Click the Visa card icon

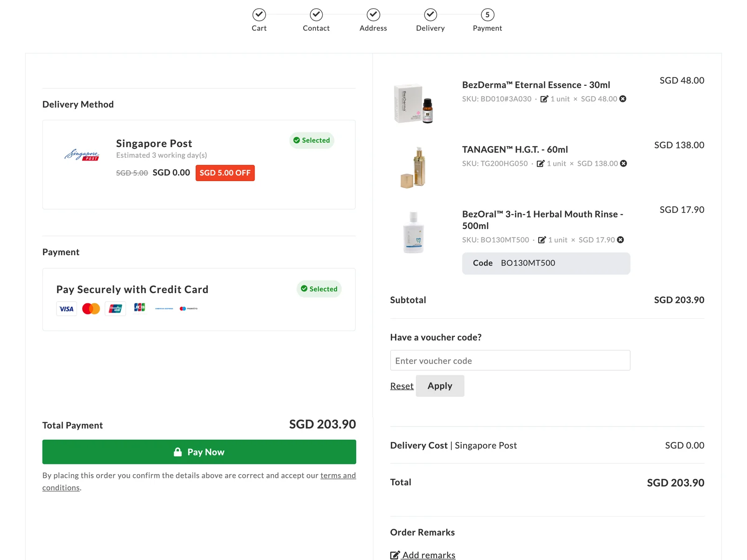click(67, 309)
